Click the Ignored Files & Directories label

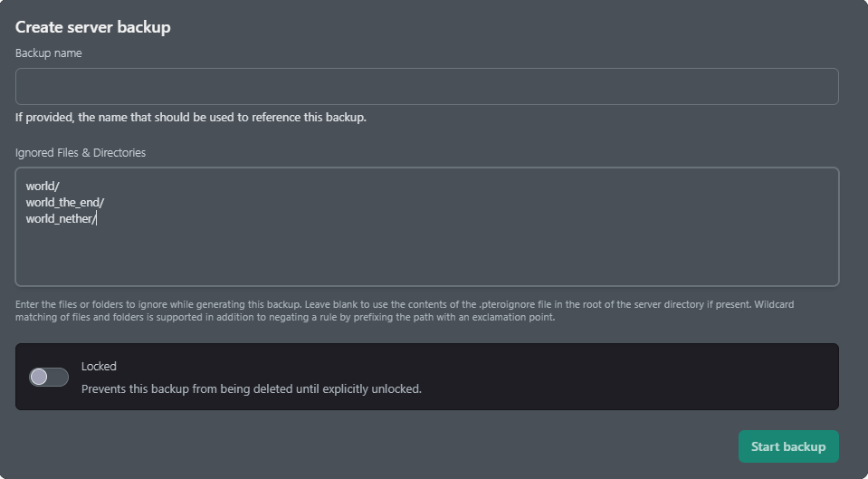[x=81, y=153]
